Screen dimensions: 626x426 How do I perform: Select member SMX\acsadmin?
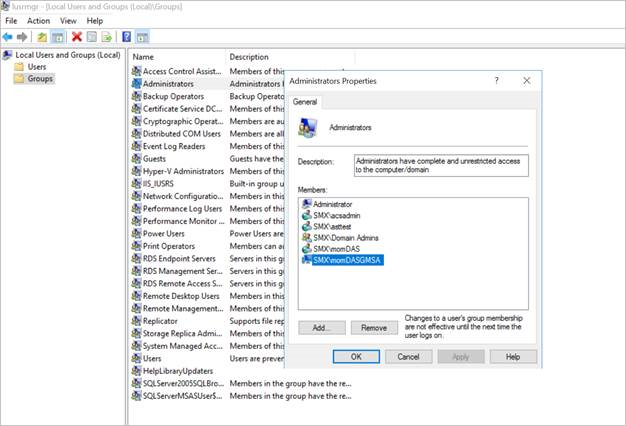pyautogui.click(x=337, y=216)
